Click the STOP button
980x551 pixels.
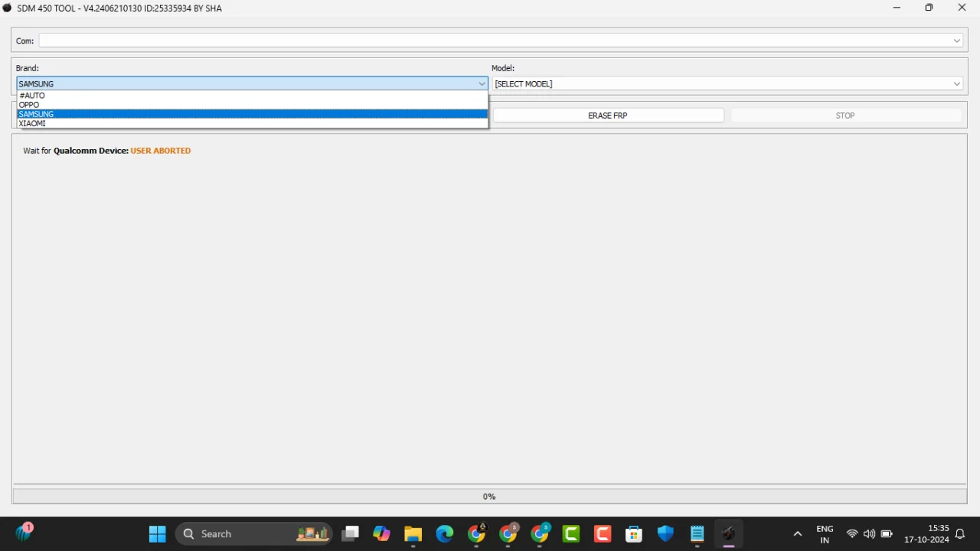pos(845,116)
